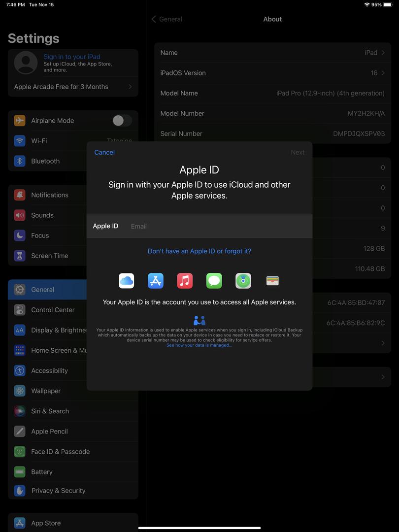Tap the iCloud icon in dialog

(126, 281)
